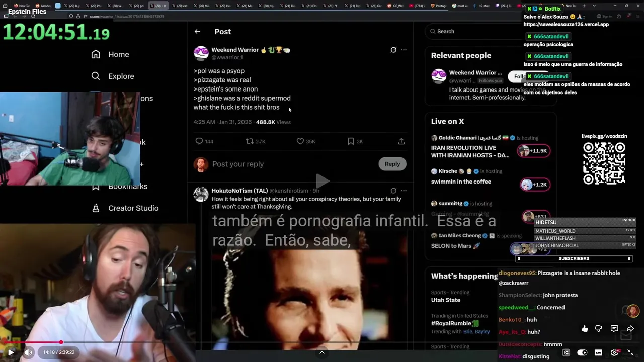
Task: Click the 'Brie, Bayley' trending link
Action: (476, 332)
